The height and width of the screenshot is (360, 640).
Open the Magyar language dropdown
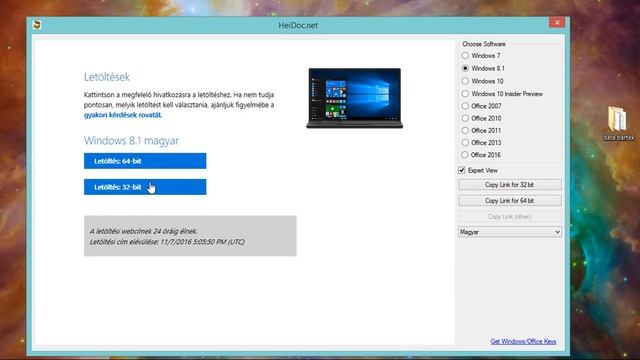click(509, 232)
